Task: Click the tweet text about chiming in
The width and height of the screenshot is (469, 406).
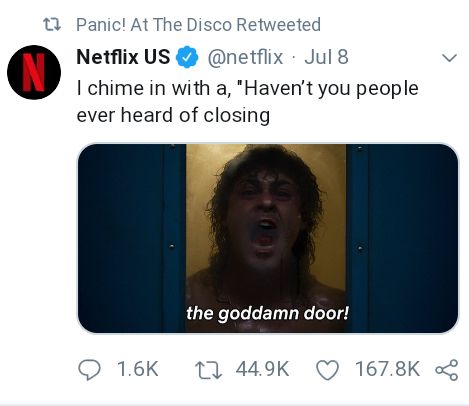Action: point(247,102)
